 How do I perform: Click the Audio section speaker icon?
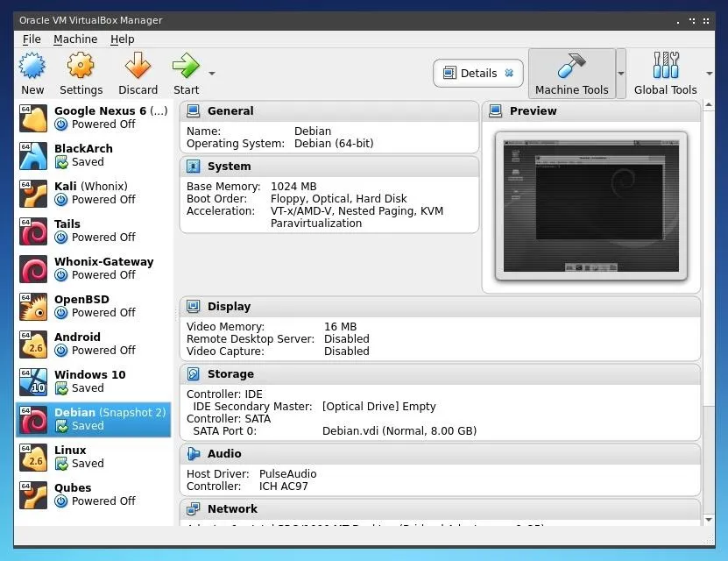tap(193, 454)
